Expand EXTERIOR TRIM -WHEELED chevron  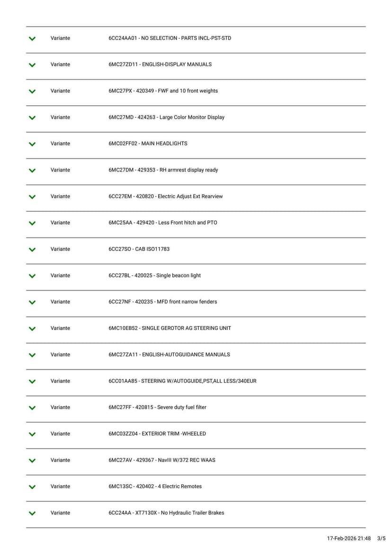point(32,434)
